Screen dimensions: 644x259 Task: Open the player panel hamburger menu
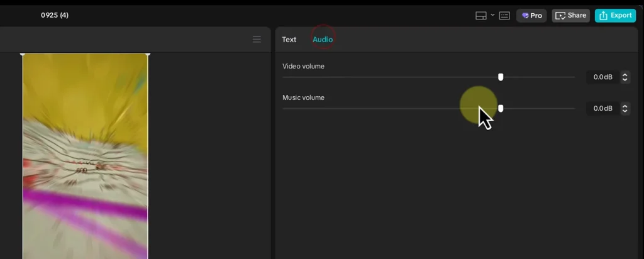(x=257, y=40)
